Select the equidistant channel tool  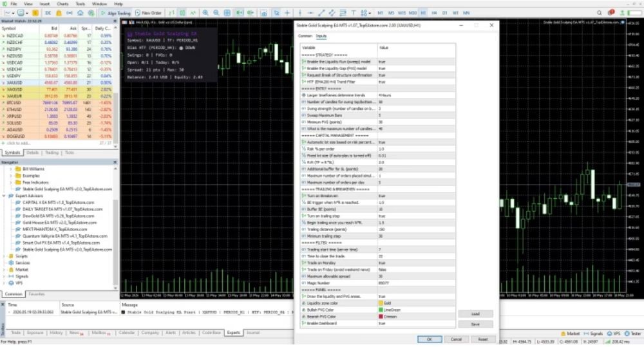tap(332, 13)
